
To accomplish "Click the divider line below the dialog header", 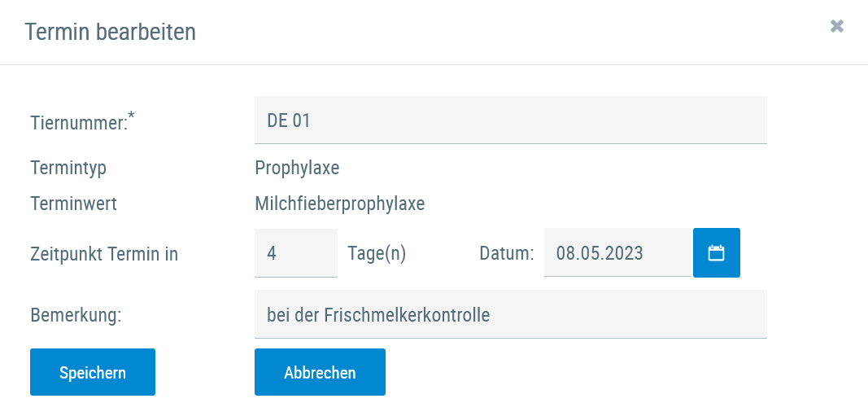I will point(434,64).
